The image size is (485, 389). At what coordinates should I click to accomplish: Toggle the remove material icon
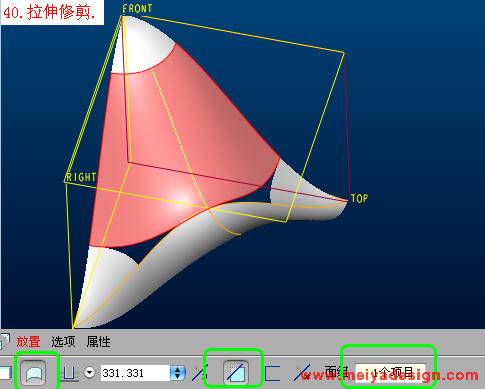click(235, 373)
